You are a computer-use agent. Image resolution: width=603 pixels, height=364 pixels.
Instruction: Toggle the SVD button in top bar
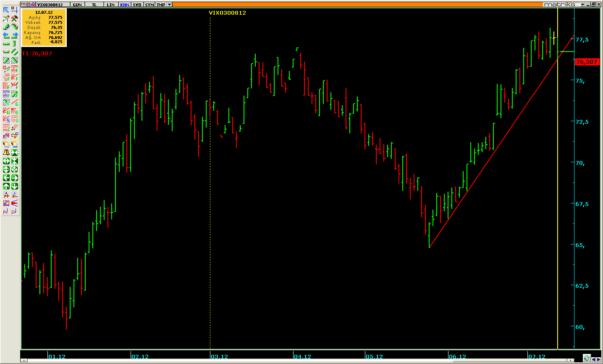tap(137, 5)
